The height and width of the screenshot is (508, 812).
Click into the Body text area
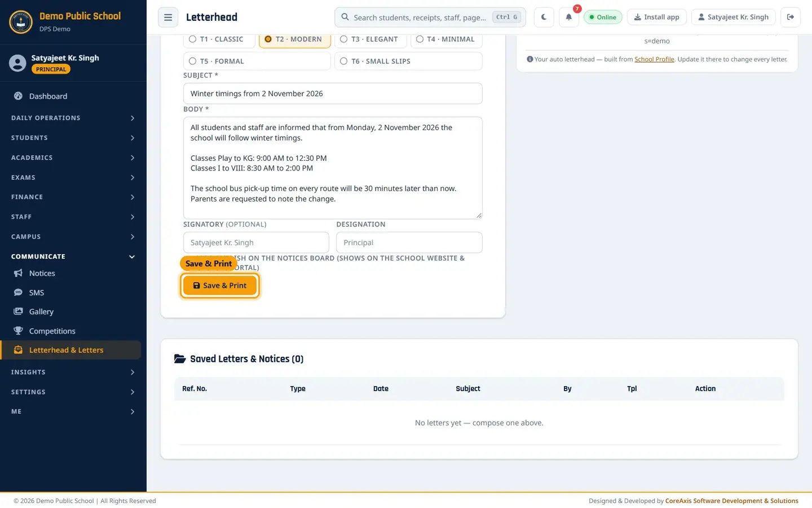click(x=333, y=168)
